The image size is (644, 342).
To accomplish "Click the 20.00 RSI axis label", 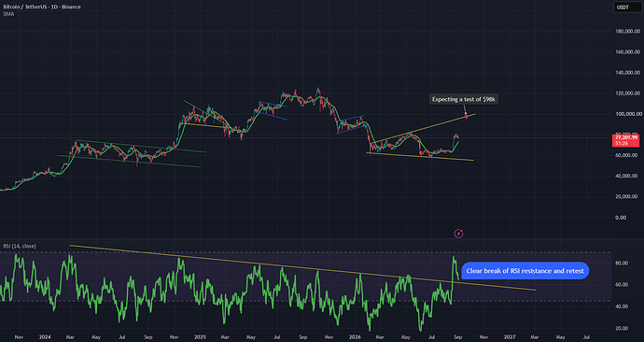I will click(x=622, y=328).
